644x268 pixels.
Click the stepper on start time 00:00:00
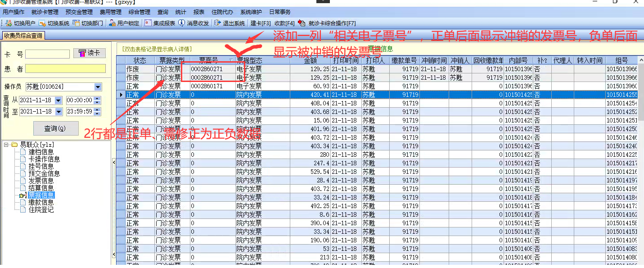[97, 100]
